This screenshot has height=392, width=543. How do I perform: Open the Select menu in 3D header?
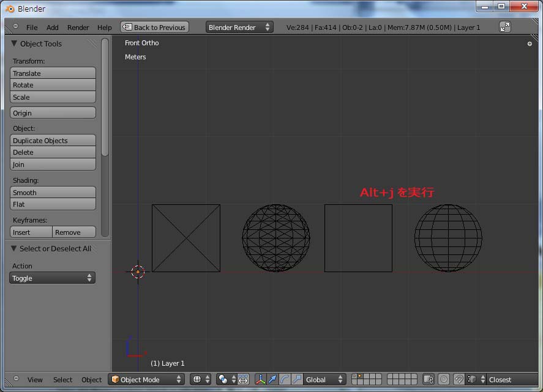62,380
